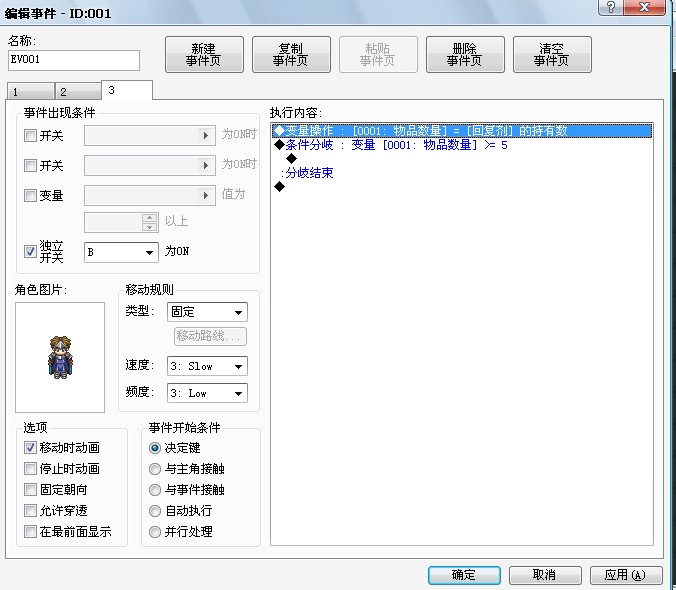
Task: Open the 速度 dropdown showing 3: Slow
Action: pos(207,366)
